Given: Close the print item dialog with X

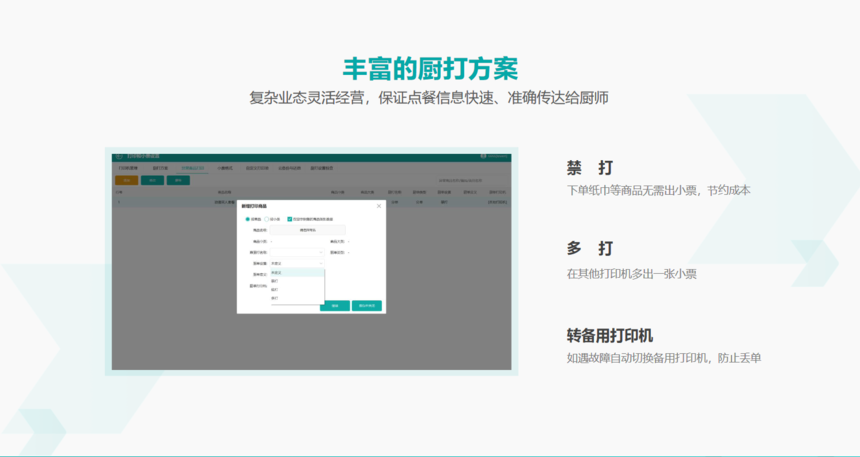Looking at the screenshot, I should click(378, 206).
